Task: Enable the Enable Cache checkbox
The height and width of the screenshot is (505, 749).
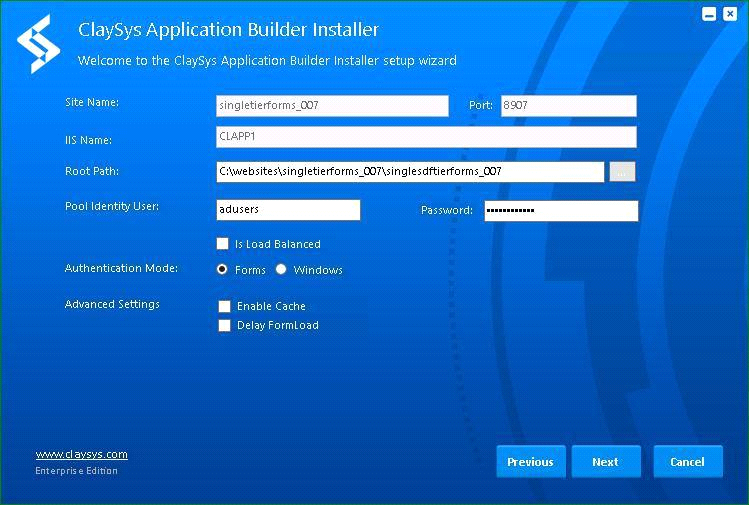Action: coord(224,306)
